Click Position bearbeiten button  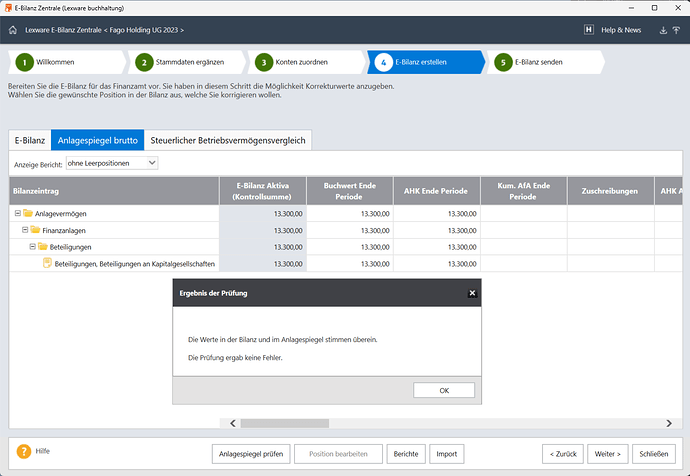338,454
